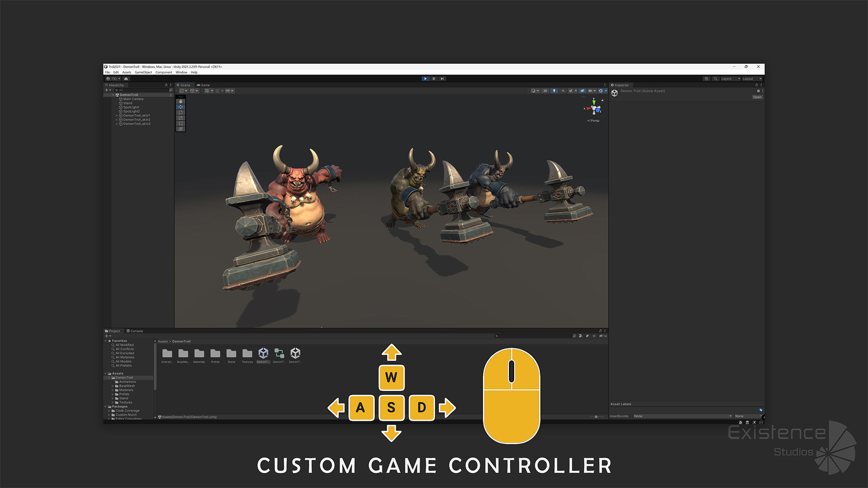The width and height of the screenshot is (868, 488).
Task: Click favorites star icon in Project toolbar
Action: [x=594, y=336]
